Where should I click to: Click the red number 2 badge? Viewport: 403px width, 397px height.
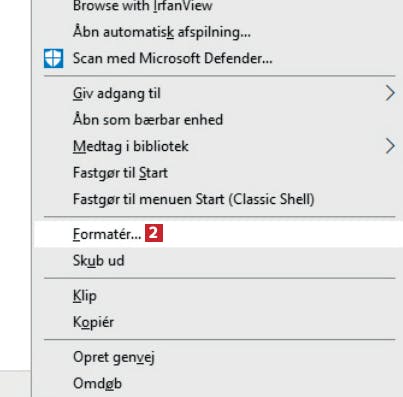[x=154, y=233]
